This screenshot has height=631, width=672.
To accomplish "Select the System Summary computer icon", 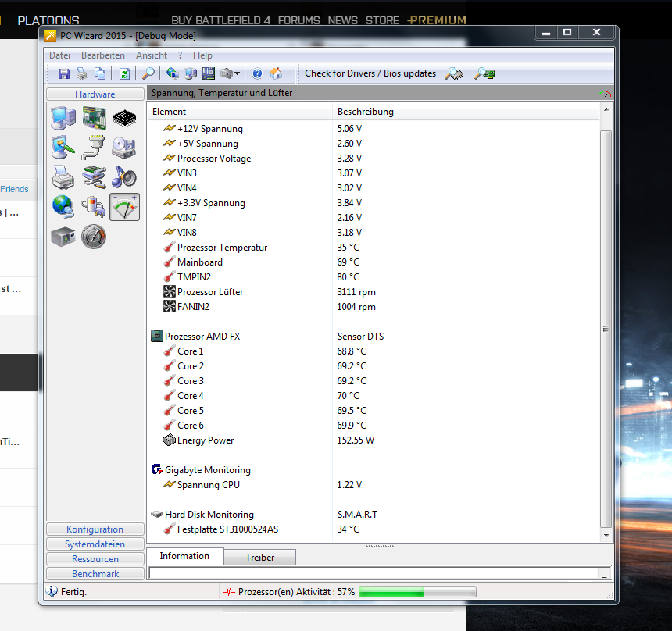I will click(x=63, y=118).
